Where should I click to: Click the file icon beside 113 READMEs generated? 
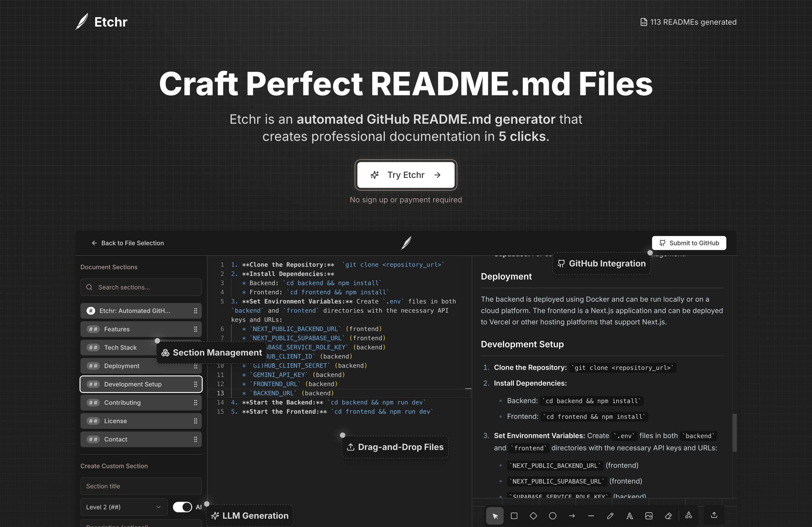point(643,22)
